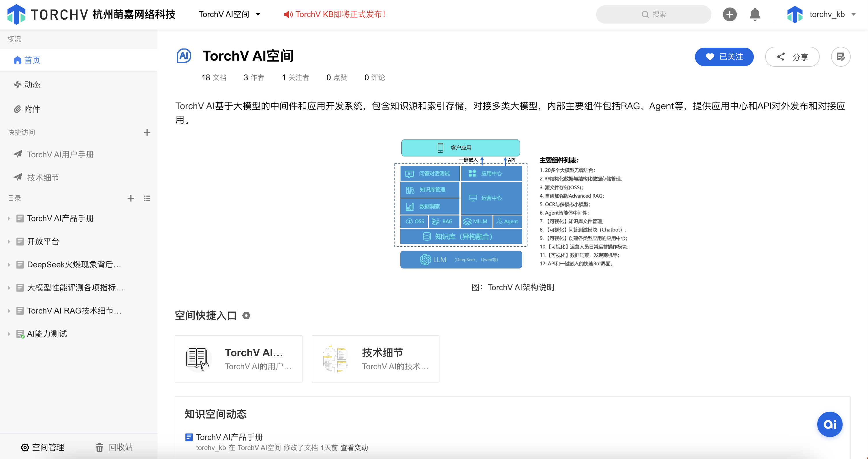Click the 图：TorchV AI架构说明 caption

[512, 287]
